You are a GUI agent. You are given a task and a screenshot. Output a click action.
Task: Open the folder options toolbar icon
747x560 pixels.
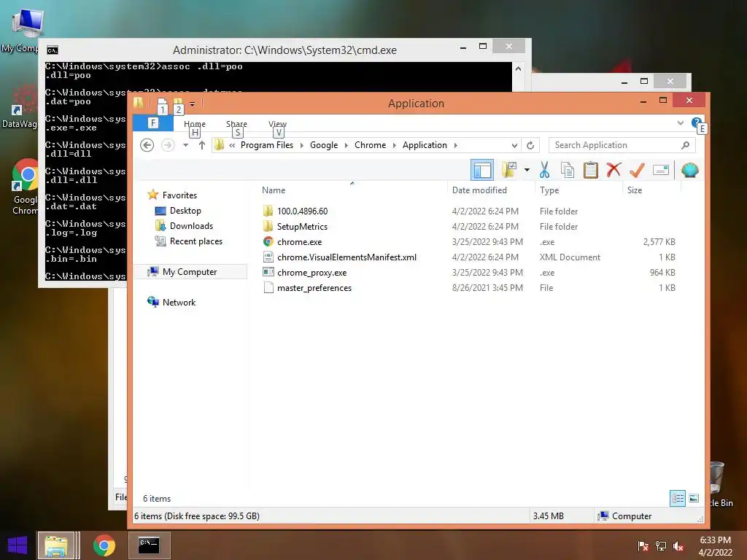(x=508, y=170)
